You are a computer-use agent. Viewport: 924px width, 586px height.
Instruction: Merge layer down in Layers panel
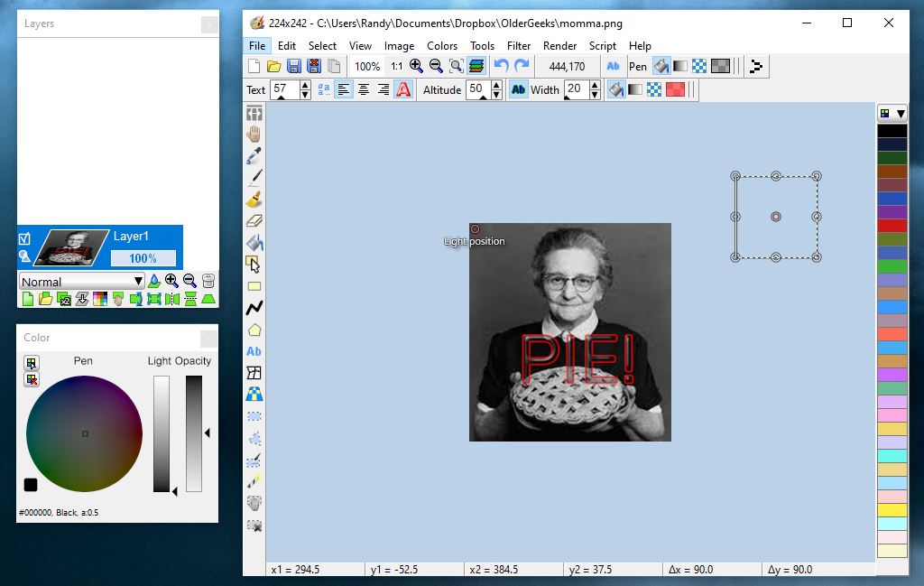pos(82,299)
